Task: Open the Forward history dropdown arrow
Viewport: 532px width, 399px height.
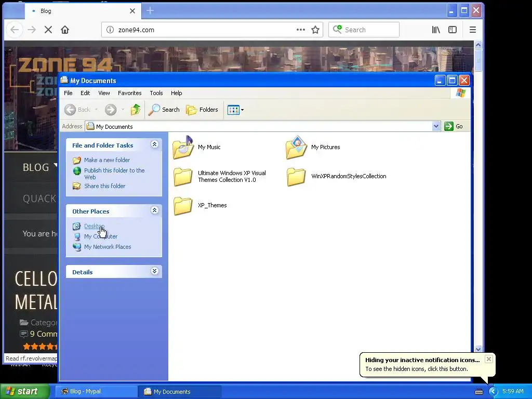Action: click(x=123, y=110)
